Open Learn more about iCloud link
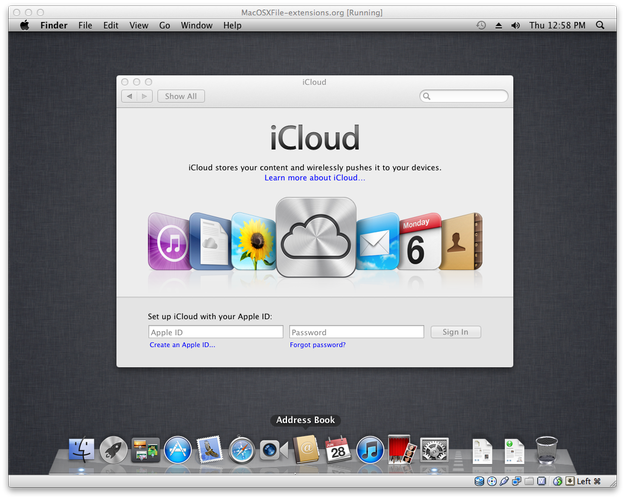The image size is (625, 499). [x=314, y=178]
